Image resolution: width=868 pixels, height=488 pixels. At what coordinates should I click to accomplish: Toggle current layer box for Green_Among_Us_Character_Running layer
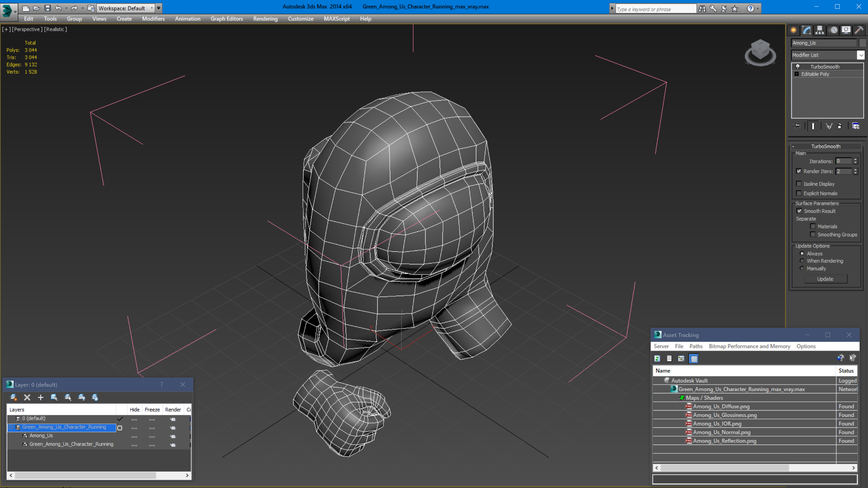(120, 428)
